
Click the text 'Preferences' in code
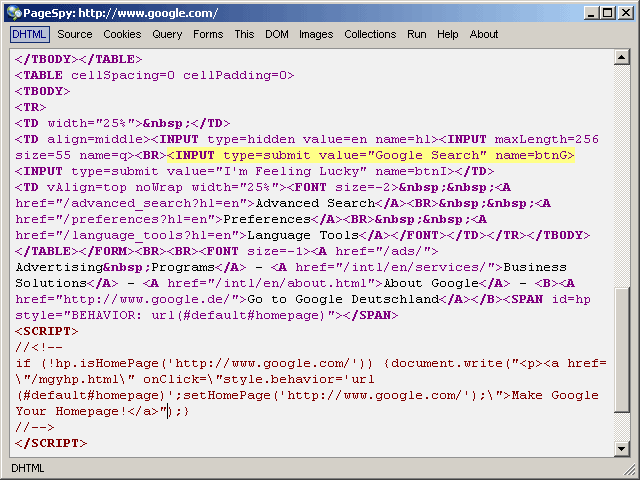pos(267,219)
